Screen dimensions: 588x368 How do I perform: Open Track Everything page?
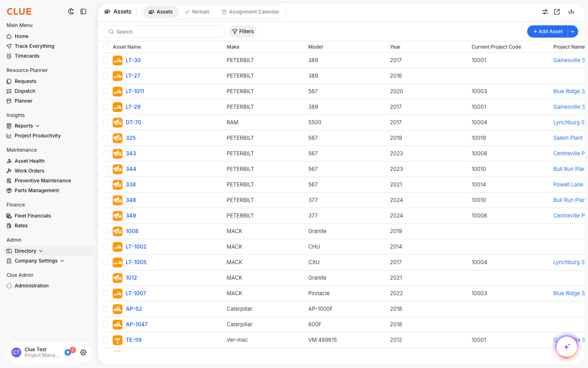click(34, 46)
